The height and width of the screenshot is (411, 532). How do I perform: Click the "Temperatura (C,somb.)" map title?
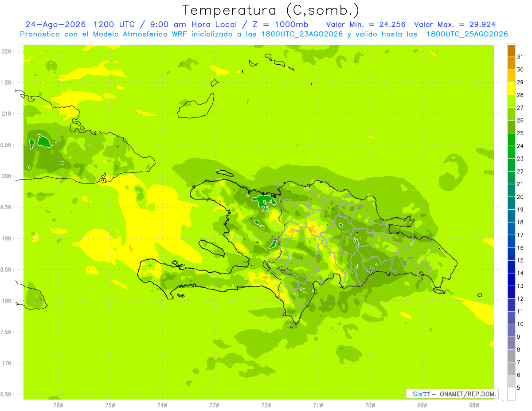[271, 10]
